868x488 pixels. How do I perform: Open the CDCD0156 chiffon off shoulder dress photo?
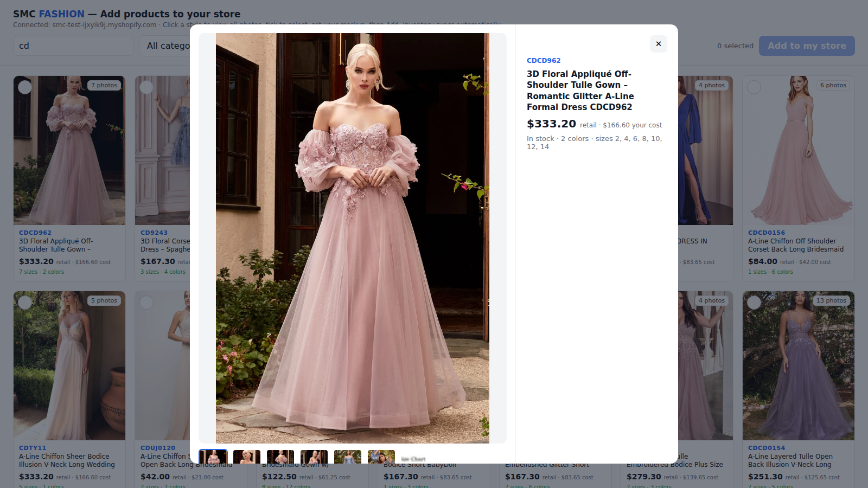point(799,150)
